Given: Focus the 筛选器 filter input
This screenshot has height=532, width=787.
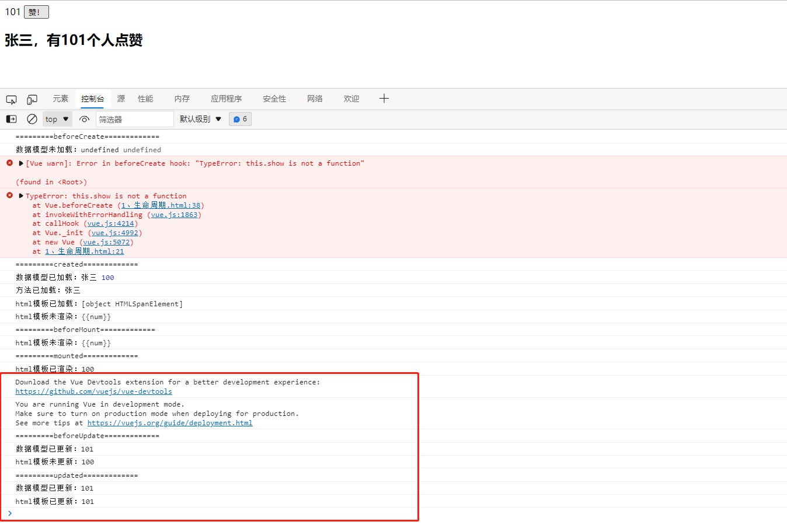Looking at the screenshot, I should pos(135,119).
